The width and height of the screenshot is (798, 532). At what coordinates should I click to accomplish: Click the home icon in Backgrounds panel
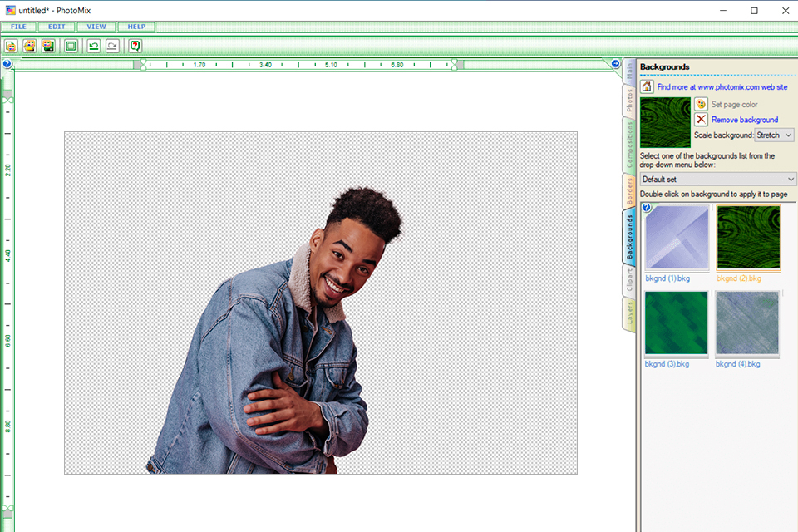click(647, 86)
